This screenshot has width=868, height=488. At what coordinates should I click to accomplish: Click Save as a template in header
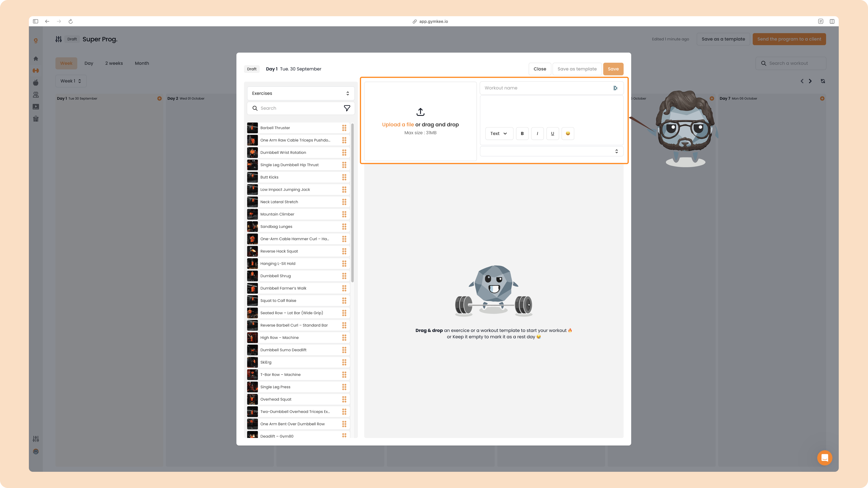click(x=723, y=39)
